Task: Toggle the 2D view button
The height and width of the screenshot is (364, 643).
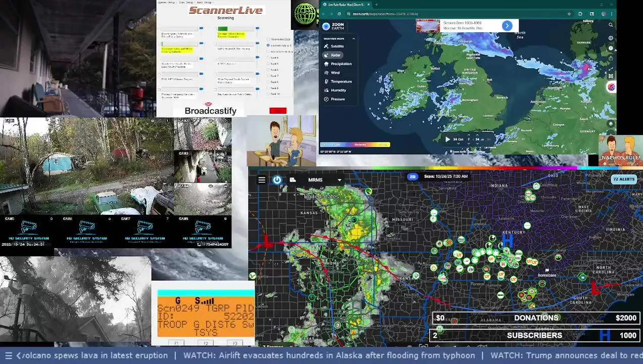Action: click(412, 176)
